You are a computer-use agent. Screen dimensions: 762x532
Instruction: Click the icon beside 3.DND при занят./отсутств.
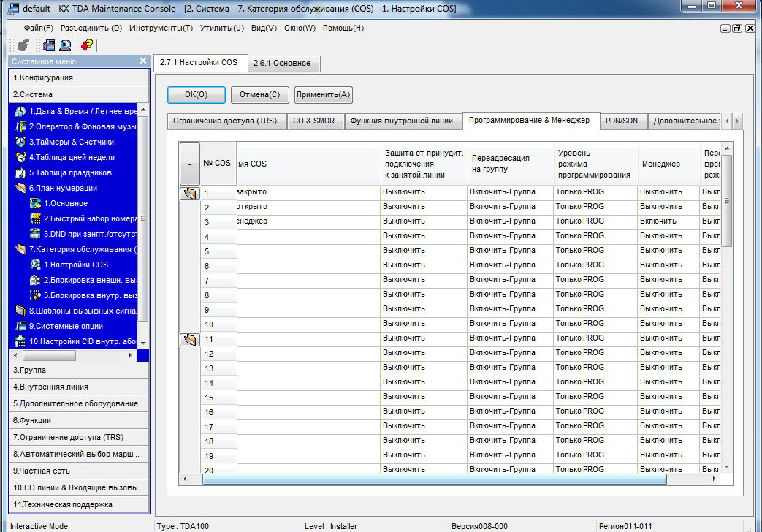click(x=36, y=234)
